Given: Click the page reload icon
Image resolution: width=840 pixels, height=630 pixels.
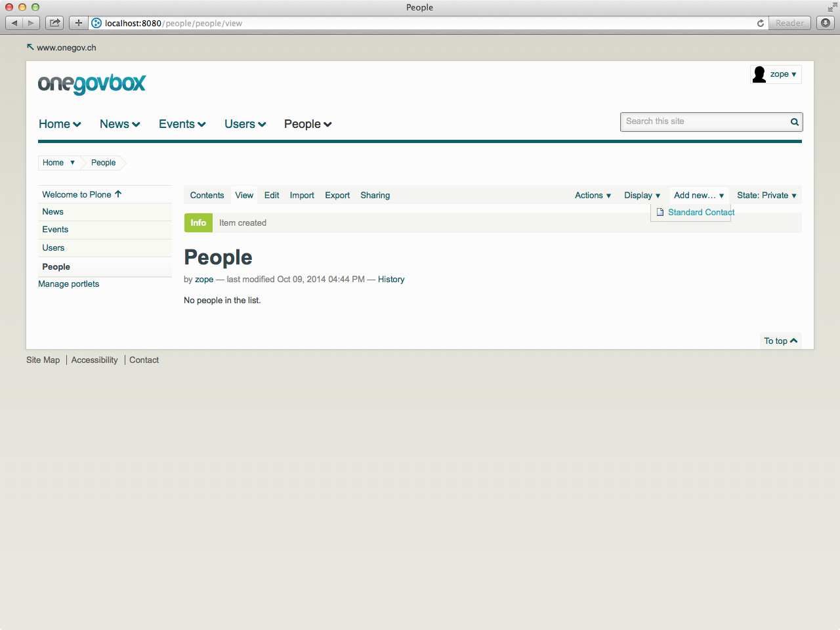Looking at the screenshot, I should click(761, 23).
